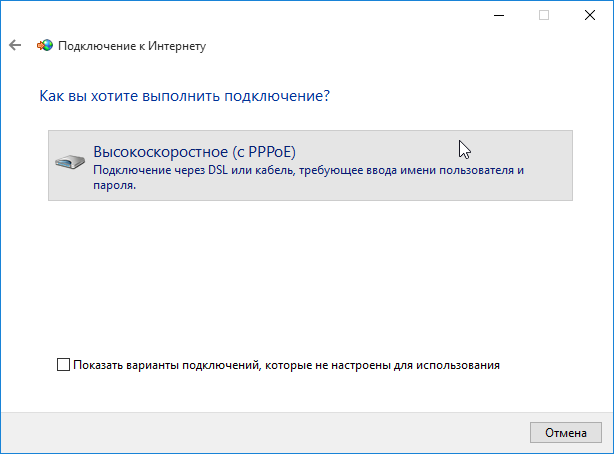Click the globe icon beside the wizard title
Screen dimensions: 614x454
coord(45,45)
